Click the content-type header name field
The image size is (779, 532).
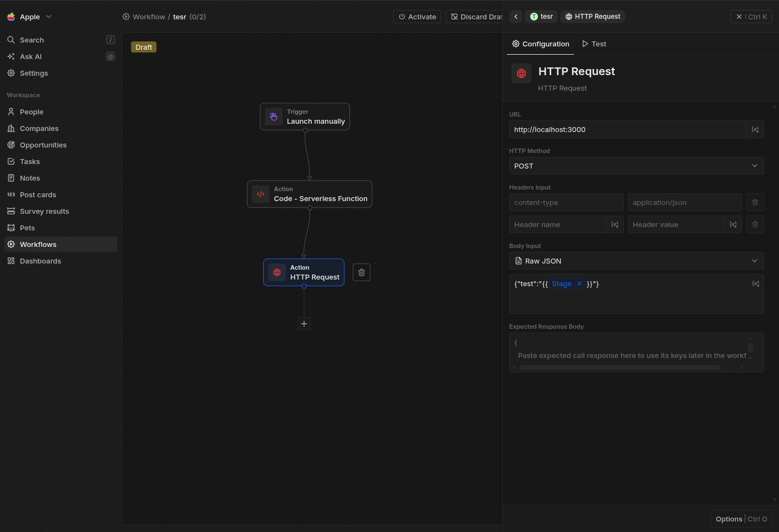[566, 202]
